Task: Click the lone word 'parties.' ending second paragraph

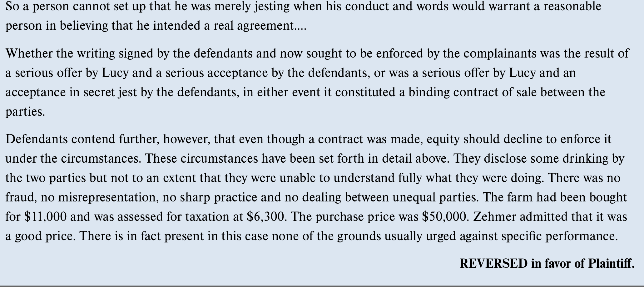Action: coord(25,112)
